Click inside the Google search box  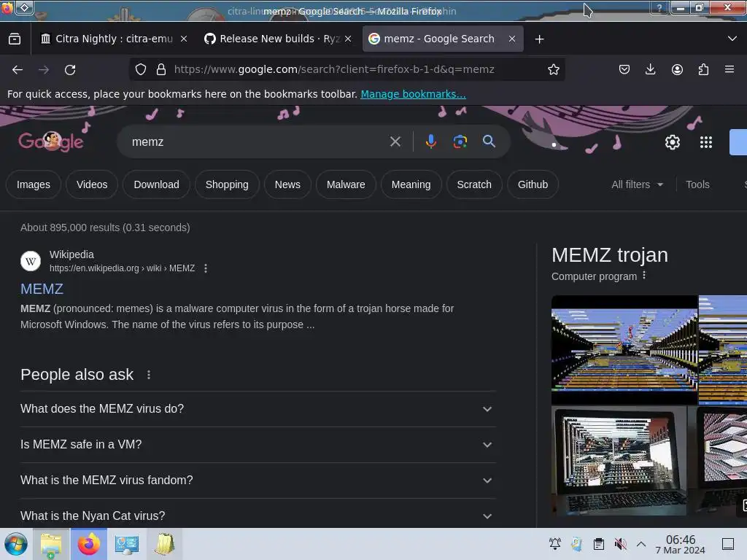pyautogui.click(x=258, y=142)
